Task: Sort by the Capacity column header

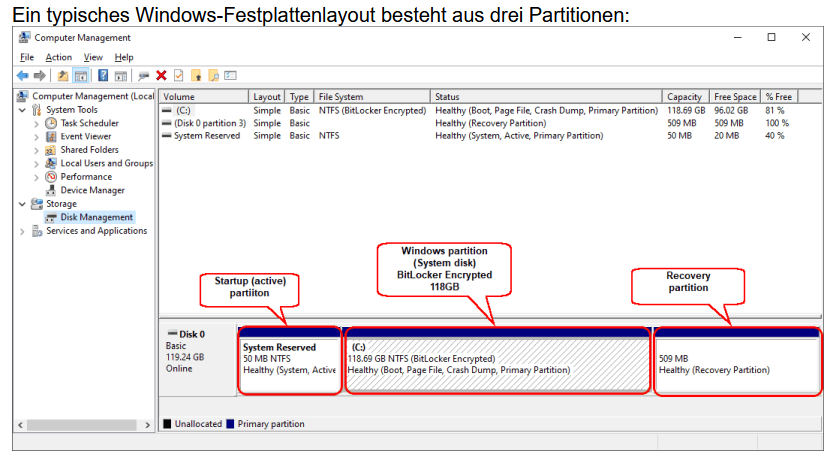Action: click(685, 97)
